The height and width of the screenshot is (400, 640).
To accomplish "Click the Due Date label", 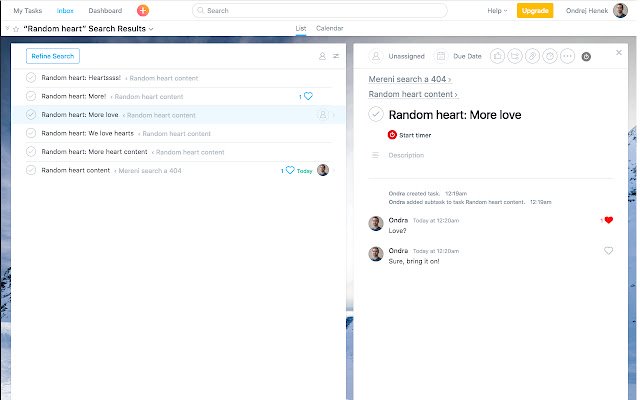I will tap(467, 56).
